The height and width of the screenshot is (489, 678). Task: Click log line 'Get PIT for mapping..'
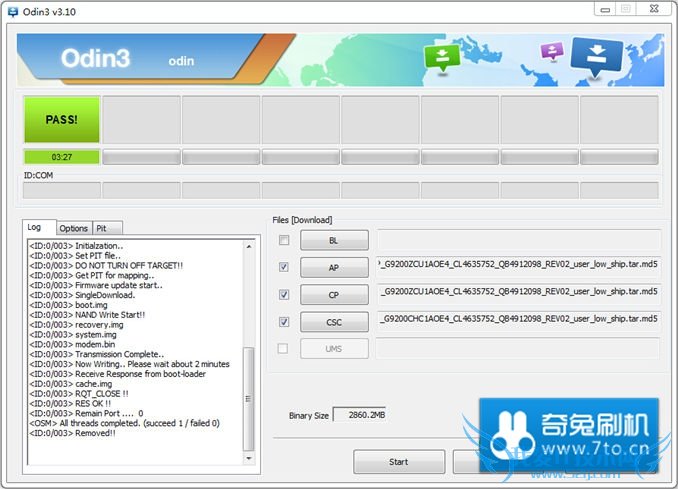[92, 275]
